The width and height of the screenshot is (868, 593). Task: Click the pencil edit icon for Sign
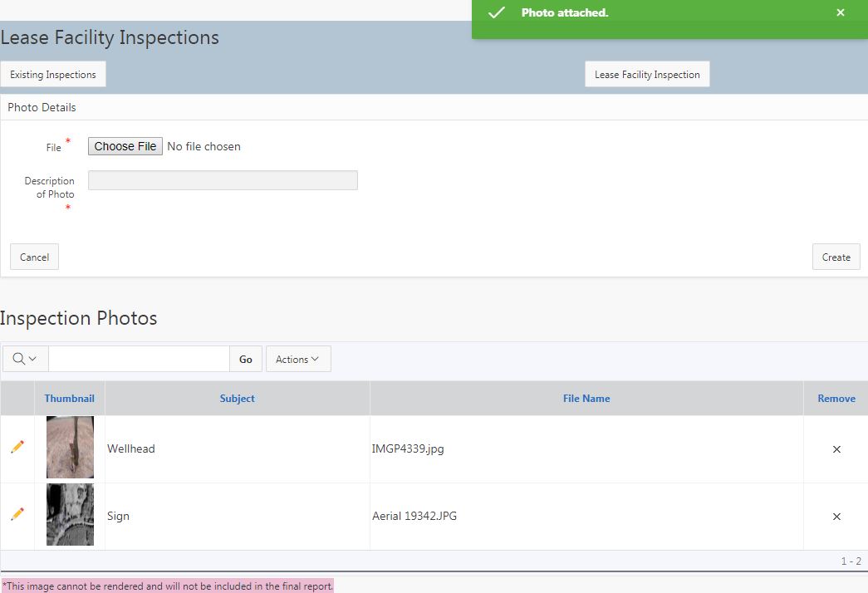pyautogui.click(x=17, y=514)
